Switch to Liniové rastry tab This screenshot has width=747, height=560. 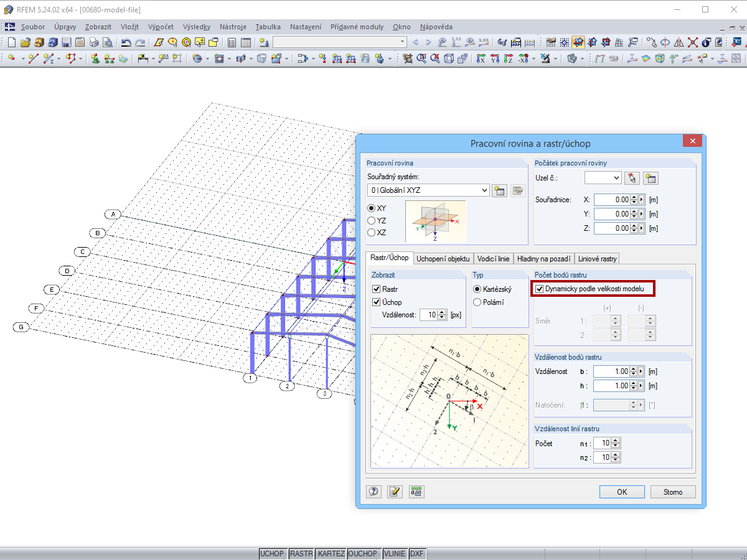pos(598,258)
